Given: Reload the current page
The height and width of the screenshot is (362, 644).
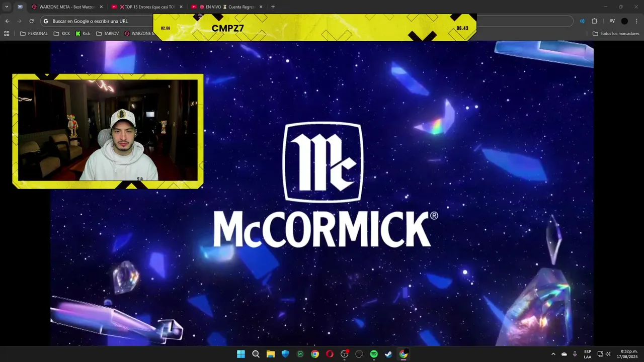Looking at the screenshot, I should click(x=31, y=21).
